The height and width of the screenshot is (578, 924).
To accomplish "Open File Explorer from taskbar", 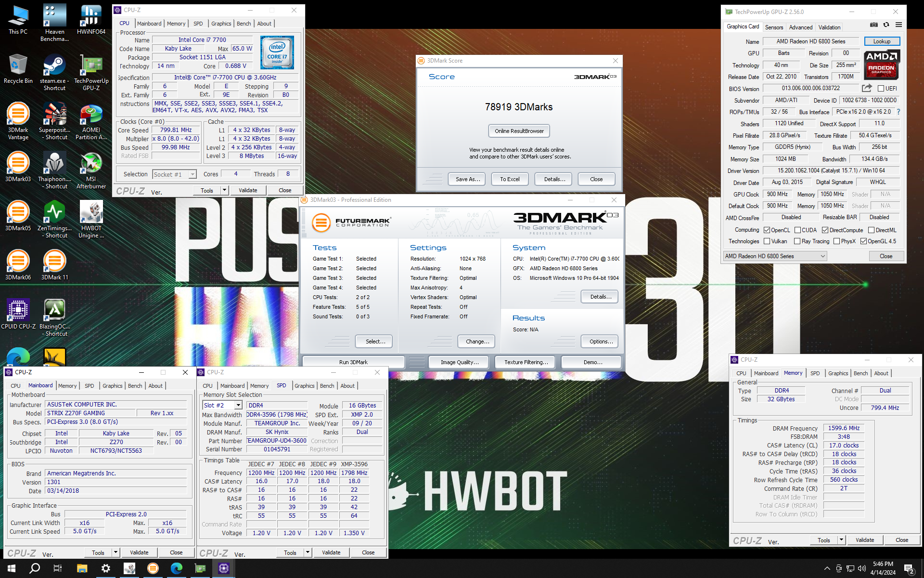I will [x=82, y=568].
